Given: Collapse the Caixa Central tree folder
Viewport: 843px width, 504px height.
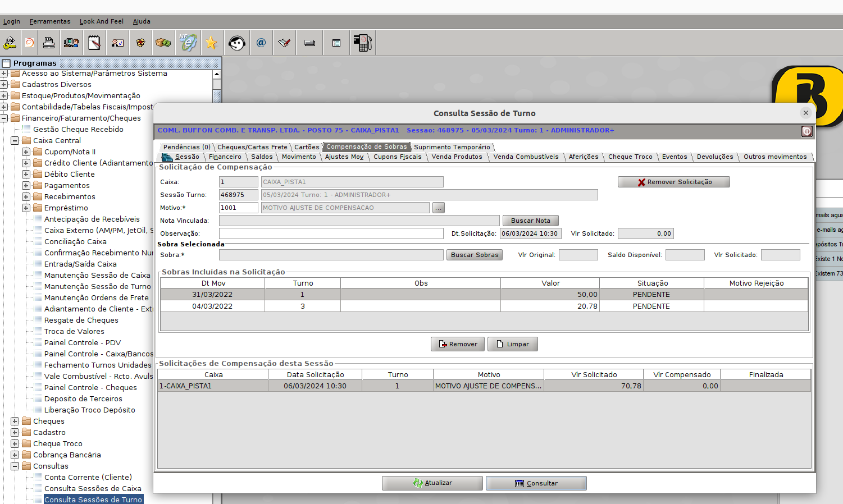Looking at the screenshot, I should click(15, 140).
